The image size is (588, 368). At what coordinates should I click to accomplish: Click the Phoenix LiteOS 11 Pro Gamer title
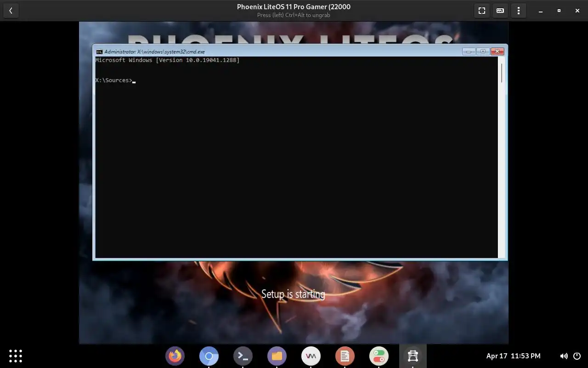tap(294, 7)
